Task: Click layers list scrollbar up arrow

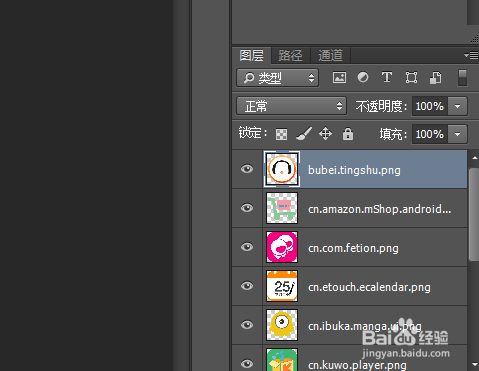Action: coord(474,158)
